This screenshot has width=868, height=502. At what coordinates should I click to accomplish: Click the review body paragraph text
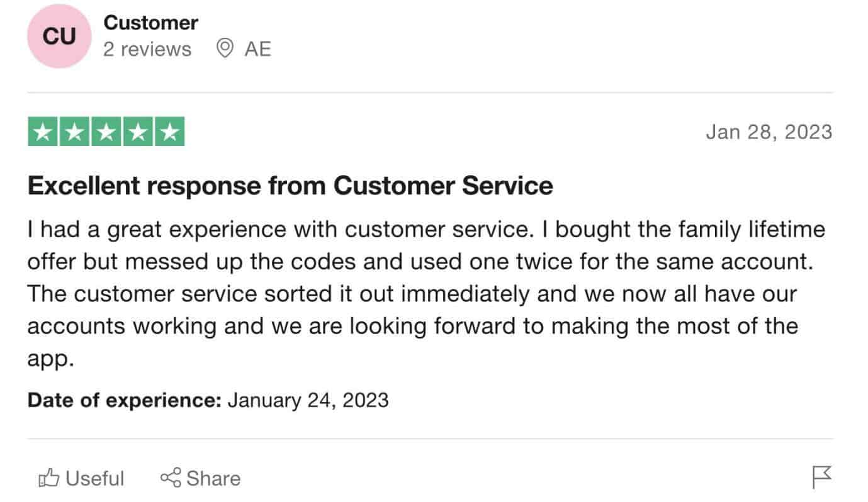426,294
